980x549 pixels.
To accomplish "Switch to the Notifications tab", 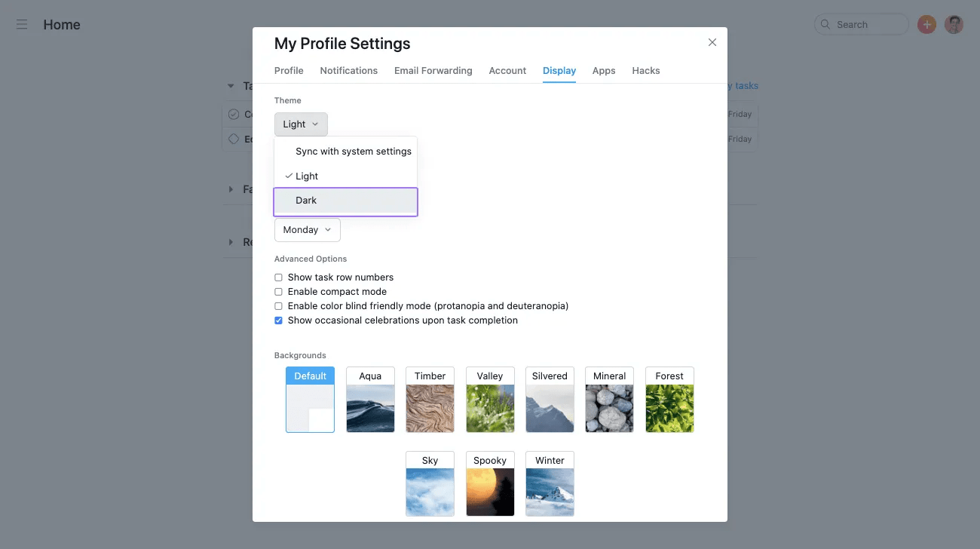I will tap(348, 71).
